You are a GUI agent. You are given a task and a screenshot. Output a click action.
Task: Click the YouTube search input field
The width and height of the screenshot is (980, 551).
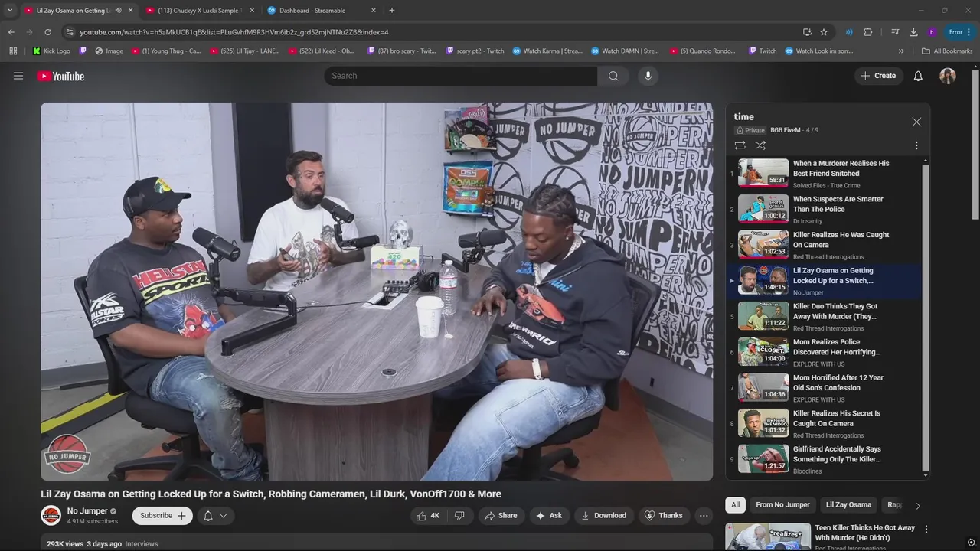(x=461, y=76)
